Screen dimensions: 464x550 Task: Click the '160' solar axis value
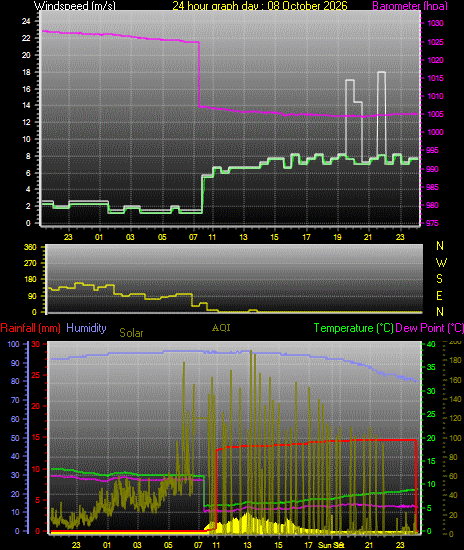tap(456, 380)
